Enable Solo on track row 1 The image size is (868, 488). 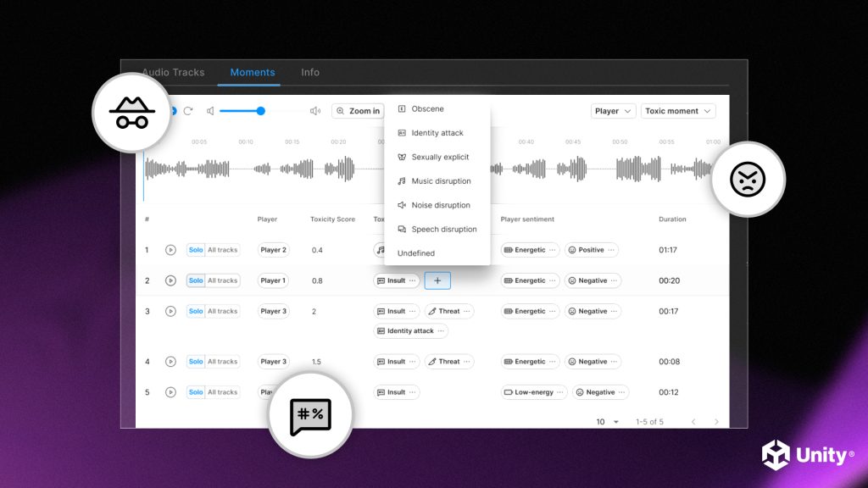click(196, 249)
